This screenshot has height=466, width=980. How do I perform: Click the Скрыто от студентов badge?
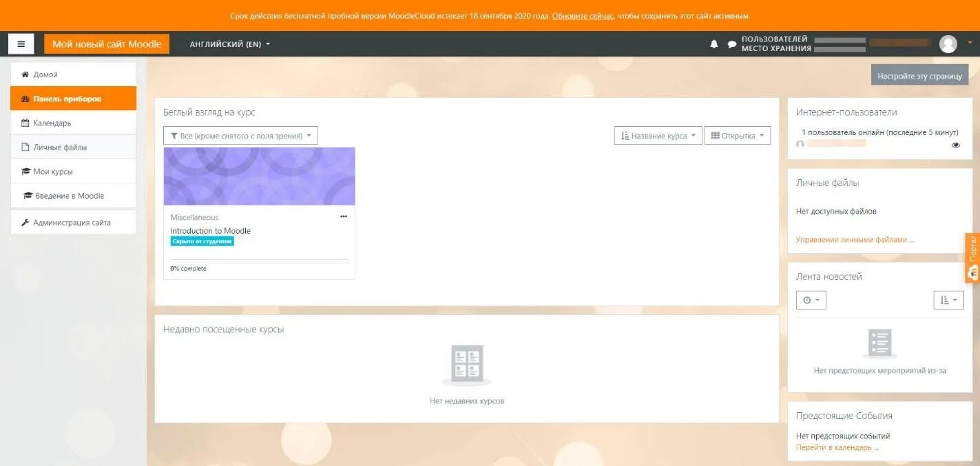click(x=202, y=241)
